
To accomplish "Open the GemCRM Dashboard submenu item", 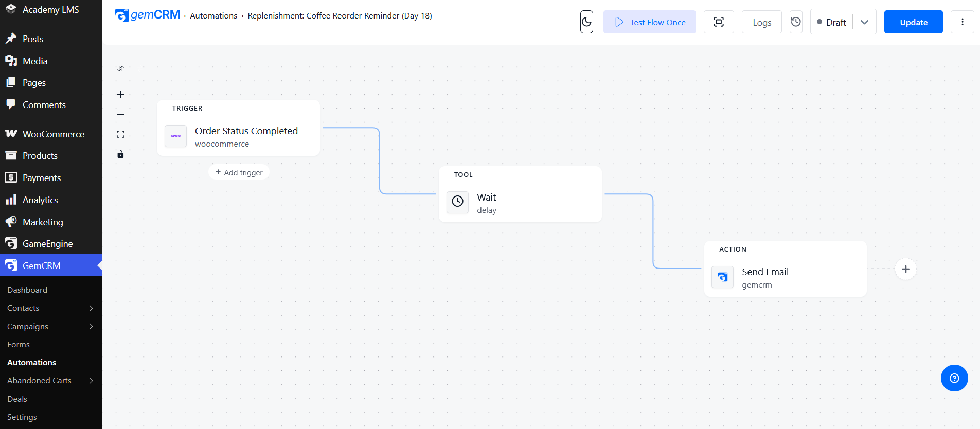I will 27,290.
